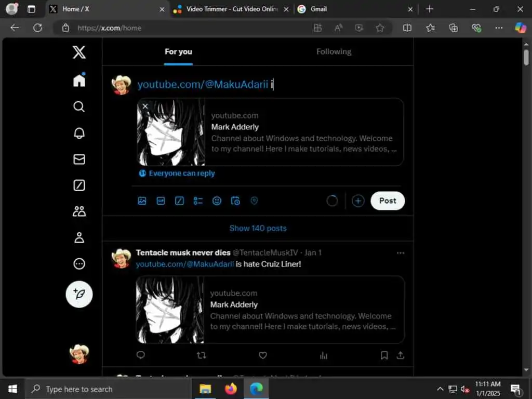Click the location tag icon in composer
This screenshot has width=532, height=399.
click(x=254, y=201)
